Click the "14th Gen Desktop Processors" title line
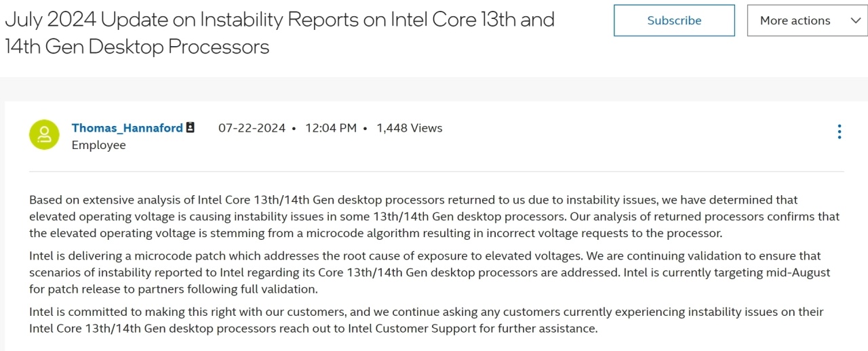The width and height of the screenshot is (868, 351). [x=137, y=47]
